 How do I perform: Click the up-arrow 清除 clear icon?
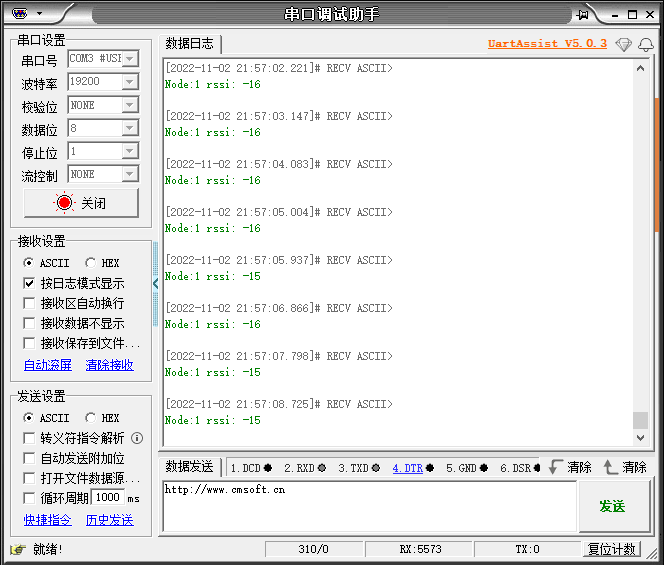[610, 467]
